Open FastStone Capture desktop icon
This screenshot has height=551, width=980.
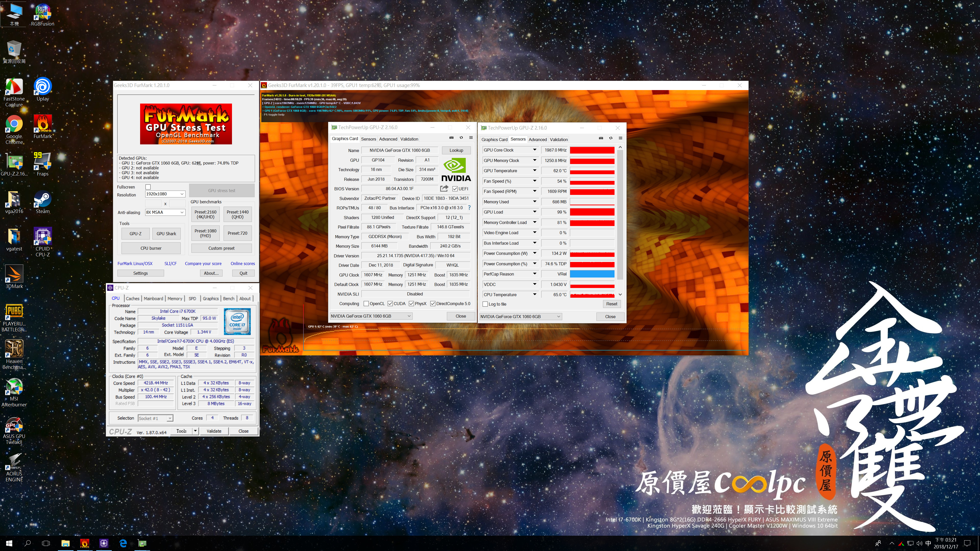pos(14,92)
